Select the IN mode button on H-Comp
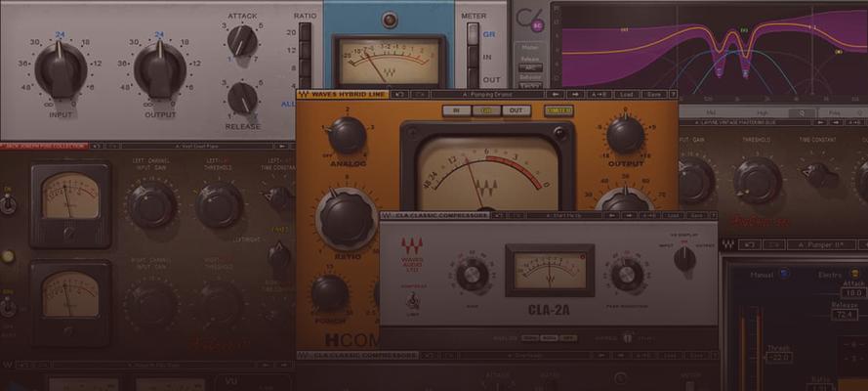The height and width of the screenshot is (391, 868). click(x=457, y=110)
